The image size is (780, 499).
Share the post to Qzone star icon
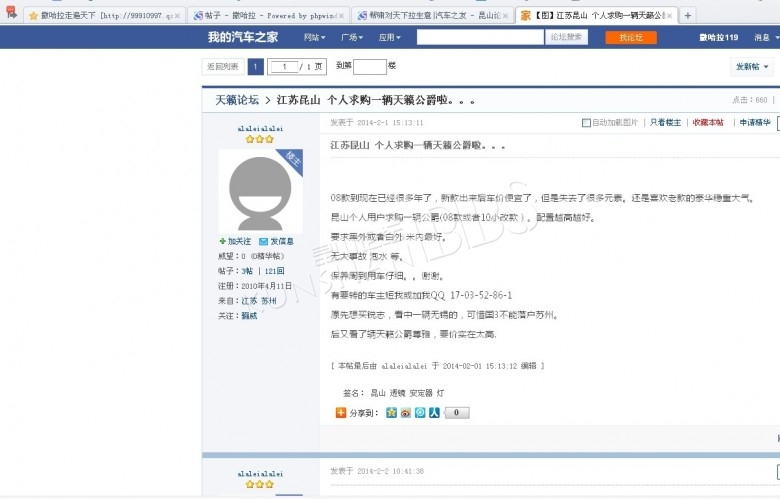pos(391,412)
